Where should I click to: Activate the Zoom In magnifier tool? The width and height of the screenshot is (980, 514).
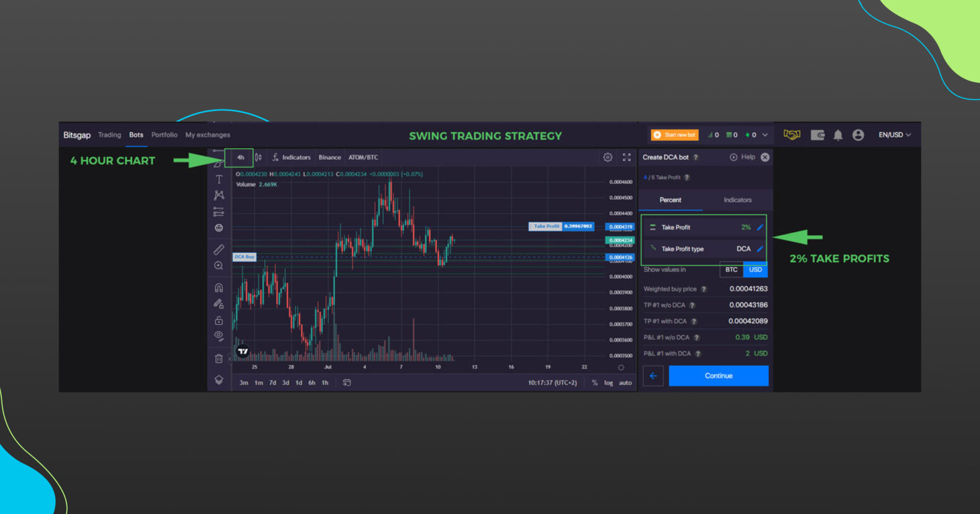point(218,265)
